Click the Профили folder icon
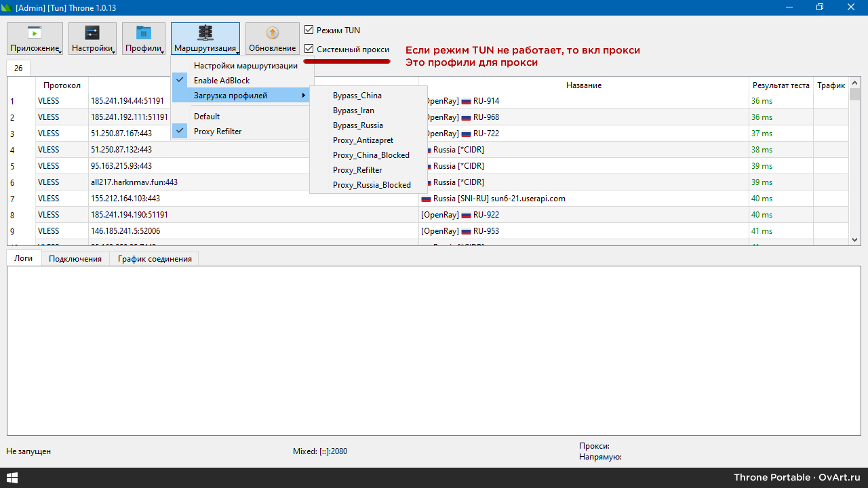 pos(144,33)
